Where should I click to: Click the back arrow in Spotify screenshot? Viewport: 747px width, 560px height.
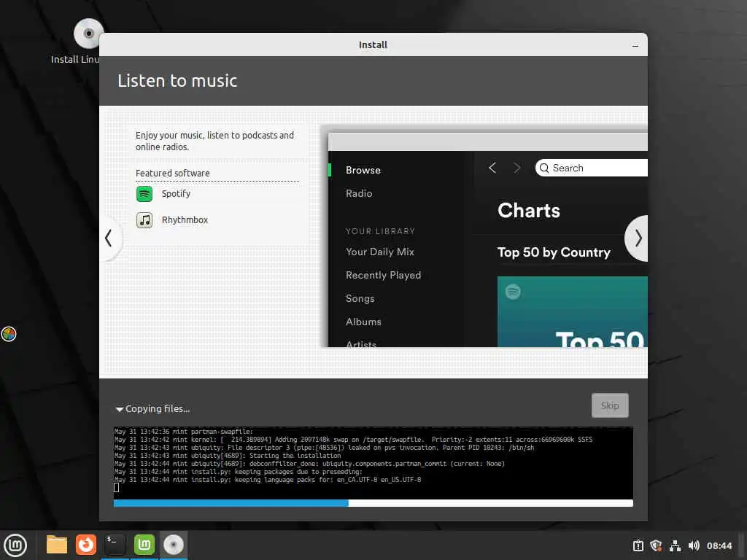492,168
